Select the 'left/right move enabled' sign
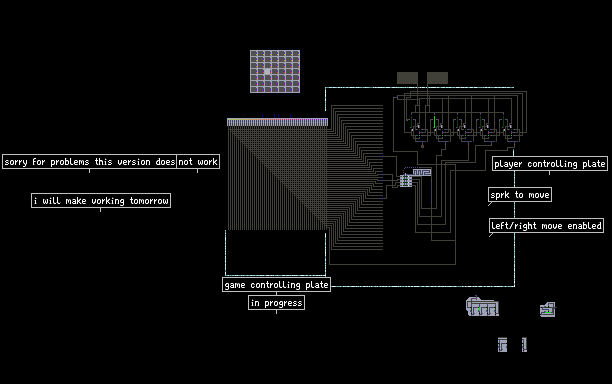The height and width of the screenshot is (384, 612). (546, 226)
